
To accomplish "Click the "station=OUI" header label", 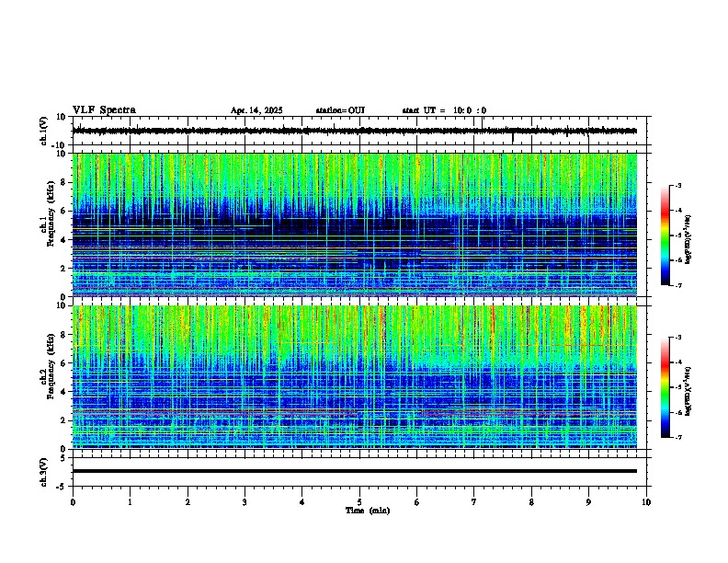I will (340, 110).
